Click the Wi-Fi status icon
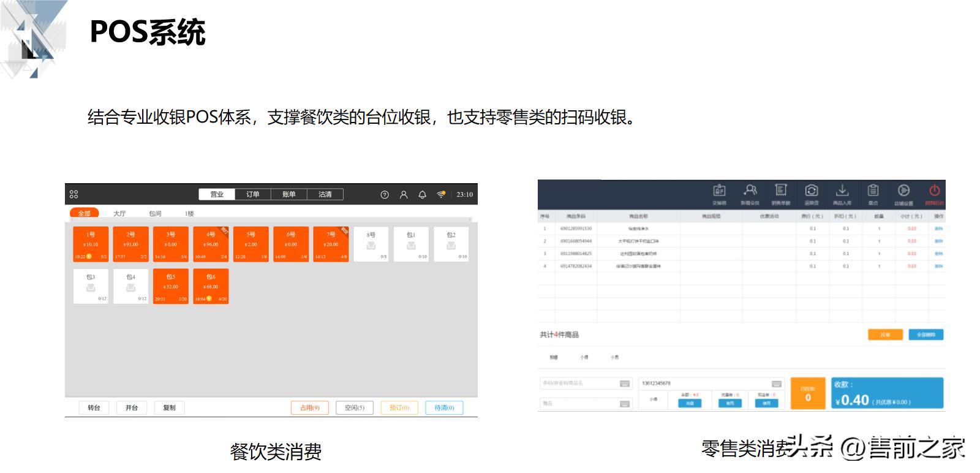Screen dimensions: 980x473 point(441,194)
